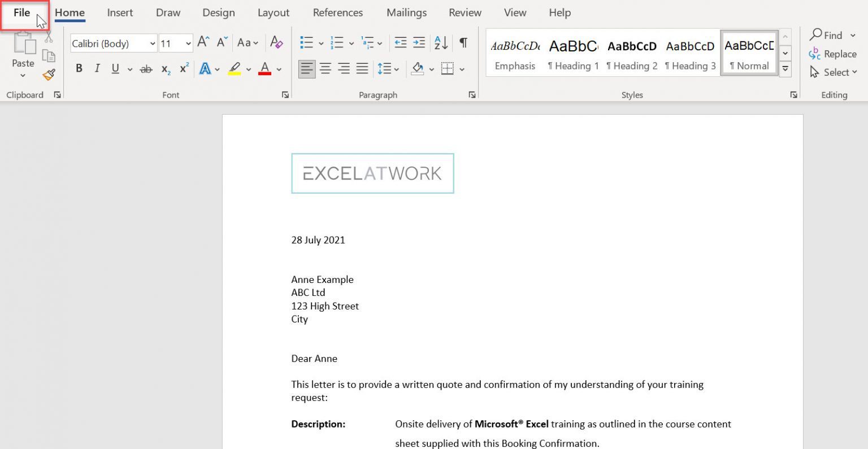
Task: Center align the text
Action: (x=325, y=69)
